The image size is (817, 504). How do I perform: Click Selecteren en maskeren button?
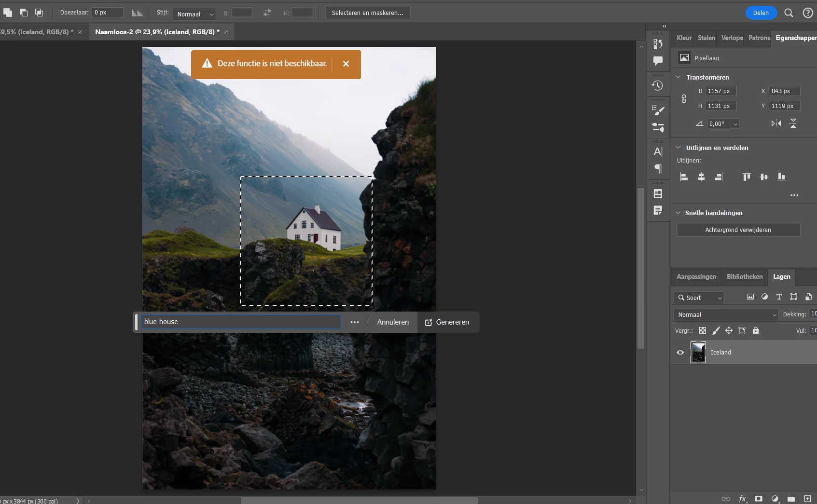click(x=368, y=13)
